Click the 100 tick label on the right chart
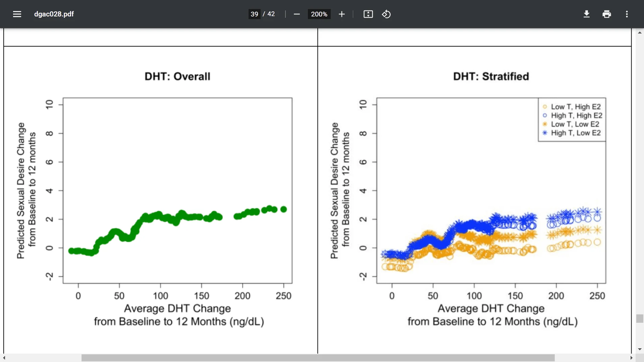The height and width of the screenshot is (362, 644). (x=474, y=296)
